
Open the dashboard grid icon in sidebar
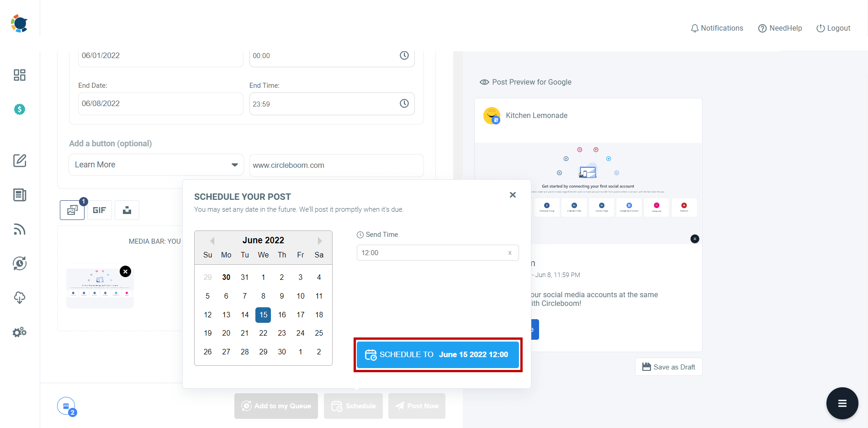(19, 75)
